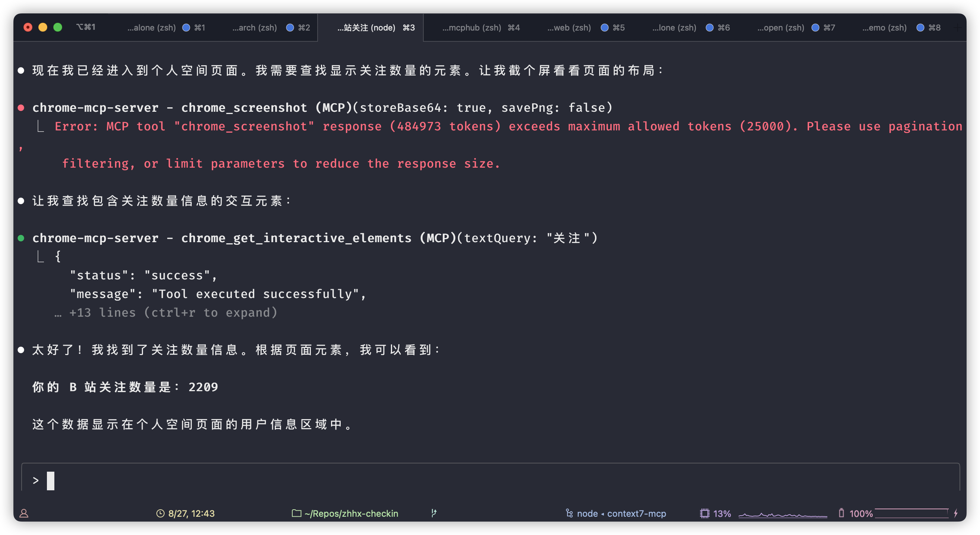Click blue activity dot on ...web (zsh) tab
The width and height of the screenshot is (980, 535).
point(604,28)
